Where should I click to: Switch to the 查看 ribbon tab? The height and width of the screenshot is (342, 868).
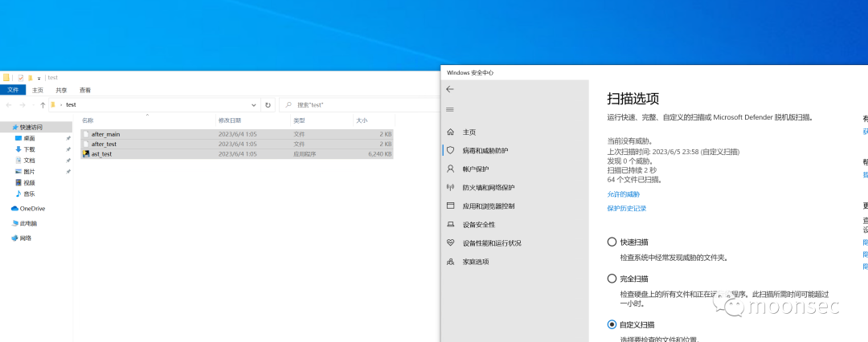pyautogui.click(x=85, y=90)
